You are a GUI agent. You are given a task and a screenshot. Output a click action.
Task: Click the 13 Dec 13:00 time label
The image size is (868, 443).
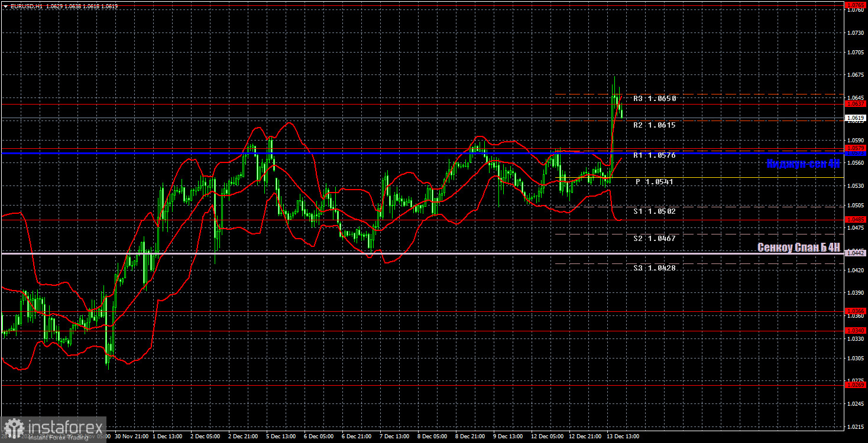pyautogui.click(x=623, y=437)
